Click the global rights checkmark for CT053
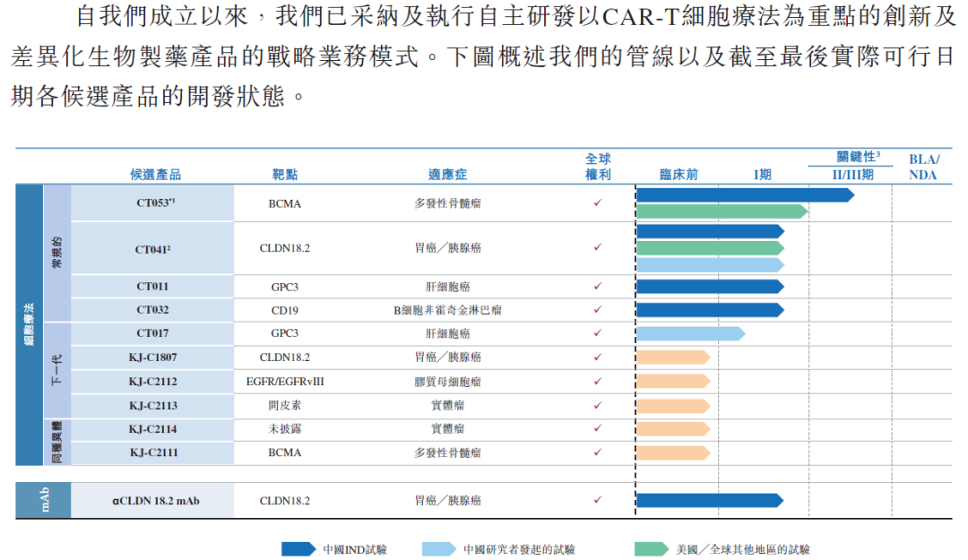 598,203
